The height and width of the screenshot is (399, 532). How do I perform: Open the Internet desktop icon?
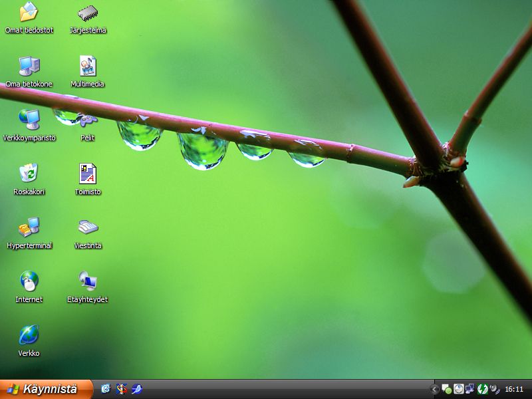tap(29, 282)
